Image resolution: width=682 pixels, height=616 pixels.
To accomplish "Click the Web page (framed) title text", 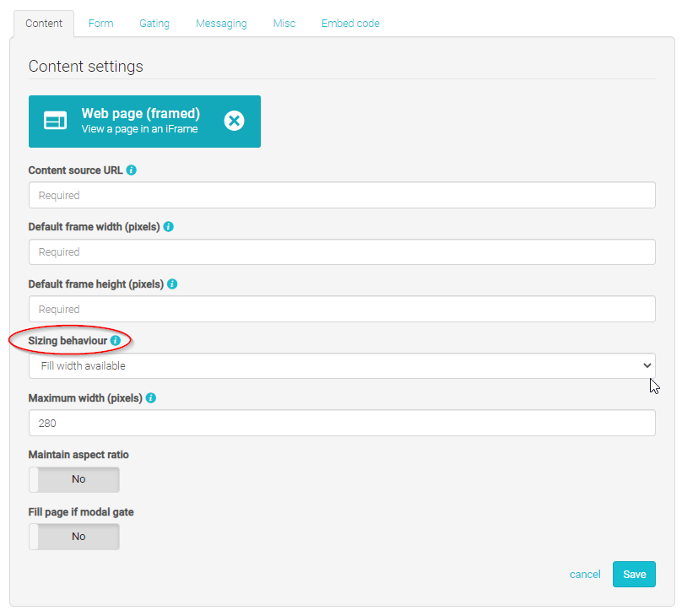I will [x=141, y=113].
